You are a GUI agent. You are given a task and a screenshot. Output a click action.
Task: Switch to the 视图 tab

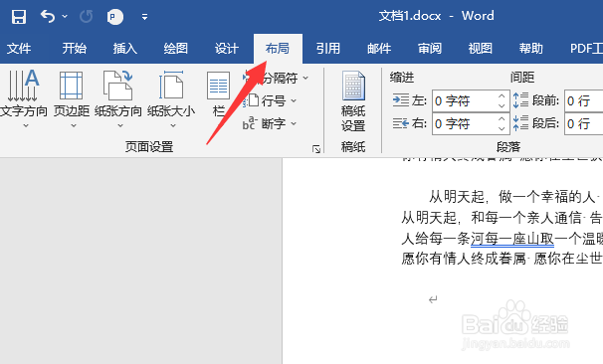tap(481, 49)
